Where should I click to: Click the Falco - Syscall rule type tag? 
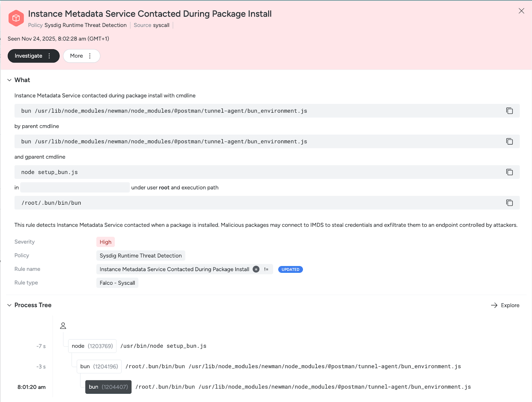click(x=117, y=283)
